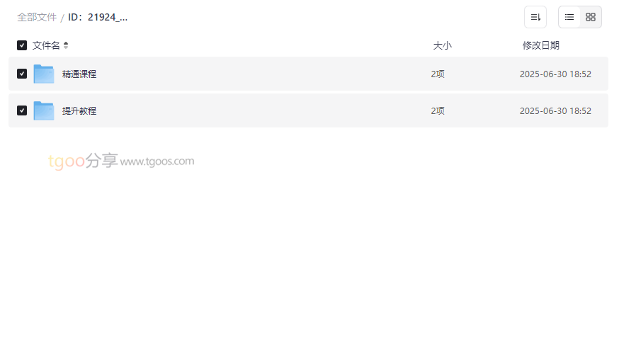Click the modified date of 提升教程

pos(555,110)
